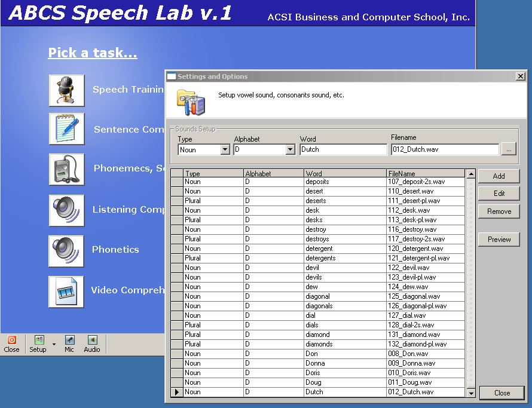Image resolution: width=532 pixels, height=408 pixels.
Task: Select the word cell 'destroy'
Action: click(345, 229)
